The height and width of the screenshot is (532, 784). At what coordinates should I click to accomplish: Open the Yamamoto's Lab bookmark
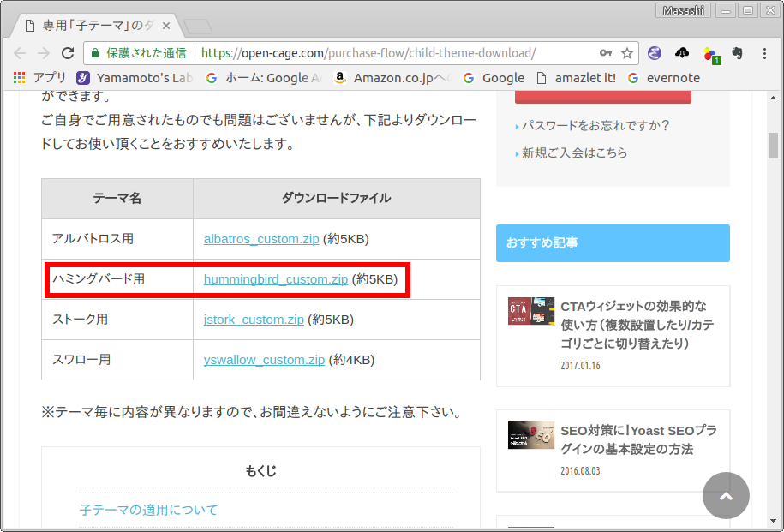(x=135, y=78)
